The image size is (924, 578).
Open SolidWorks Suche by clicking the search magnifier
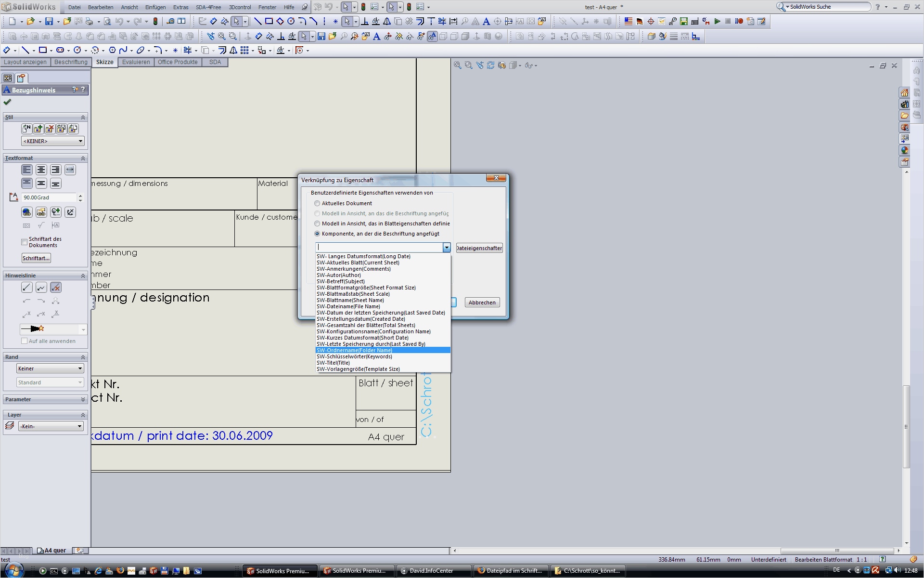coord(781,7)
